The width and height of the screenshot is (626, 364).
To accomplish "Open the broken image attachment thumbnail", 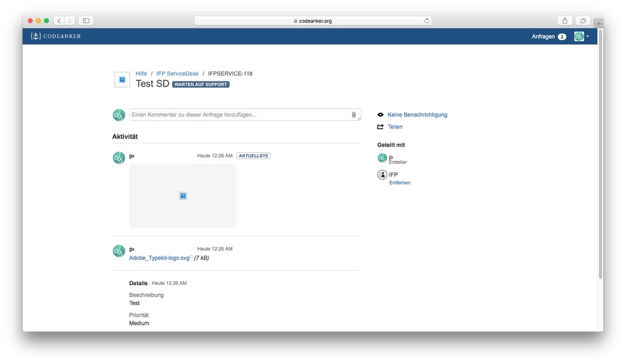I will click(183, 195).
